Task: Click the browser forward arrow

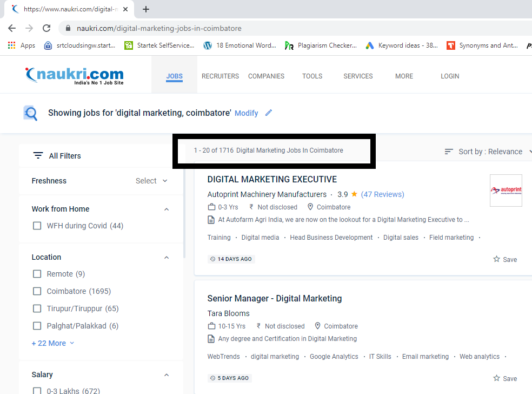Action: [x=29, y=28]
